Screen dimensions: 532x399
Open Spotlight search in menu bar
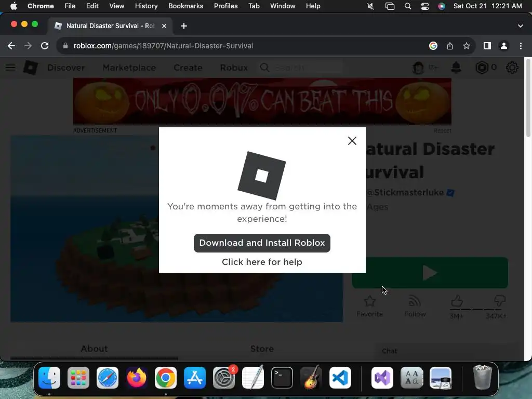408,6
